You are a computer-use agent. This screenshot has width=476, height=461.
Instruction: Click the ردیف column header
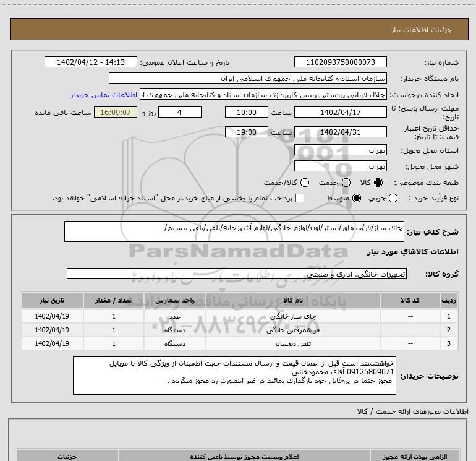tap(449, 301)
